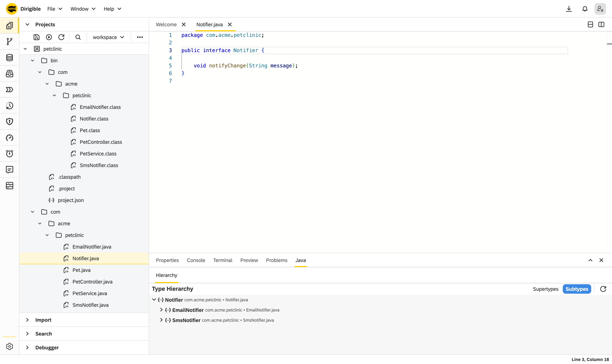The image size is (612, 364).
Task: Open the Jobs clock icon in sidebar
Action: click(9, 154)
